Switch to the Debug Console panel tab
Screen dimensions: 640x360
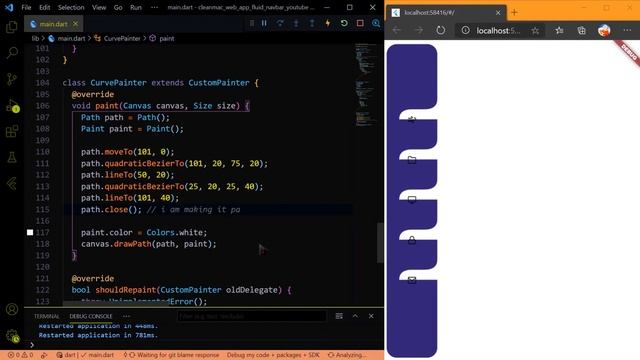click(x=91, y=316)
